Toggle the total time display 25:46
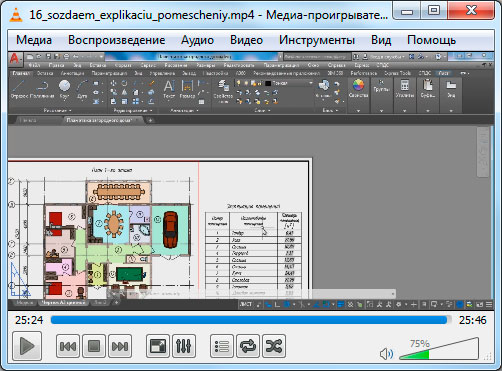The width and height of the screenshot is (502, 371). 472,320
